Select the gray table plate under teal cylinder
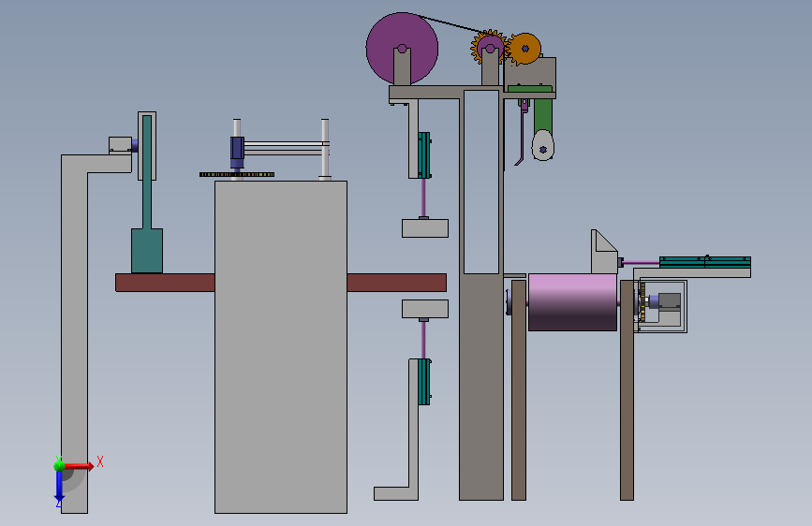The height and width of the screenshot is (526, 812). coord(692,273)
